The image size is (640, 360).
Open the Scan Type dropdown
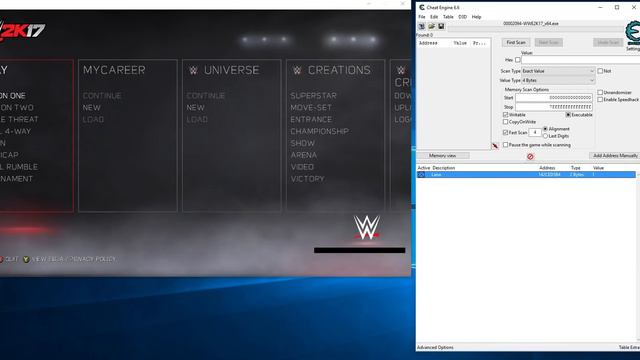(558, 71)
